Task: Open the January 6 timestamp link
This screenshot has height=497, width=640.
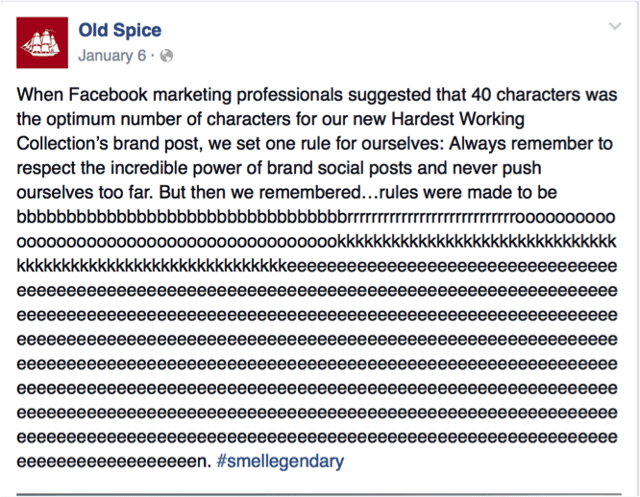Action: click(112, 55)
